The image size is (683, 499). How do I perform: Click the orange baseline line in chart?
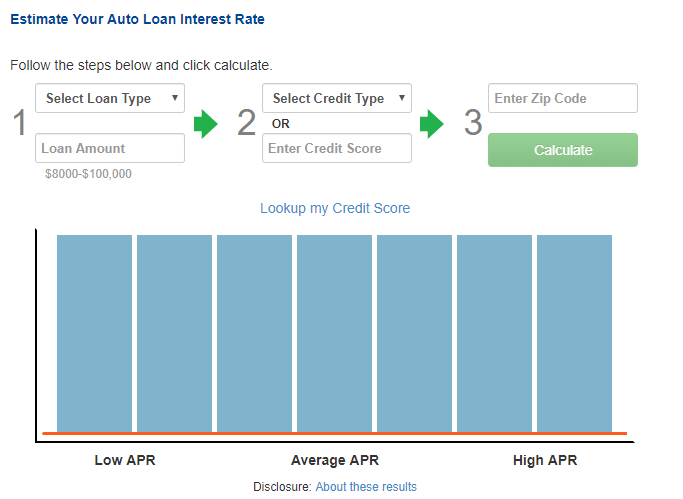[x=335, y=433]
